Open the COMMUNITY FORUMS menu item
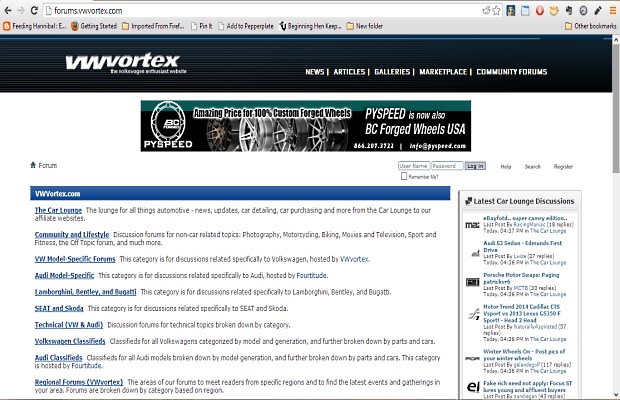The image size is (620, 400). [x=512, y=72]
